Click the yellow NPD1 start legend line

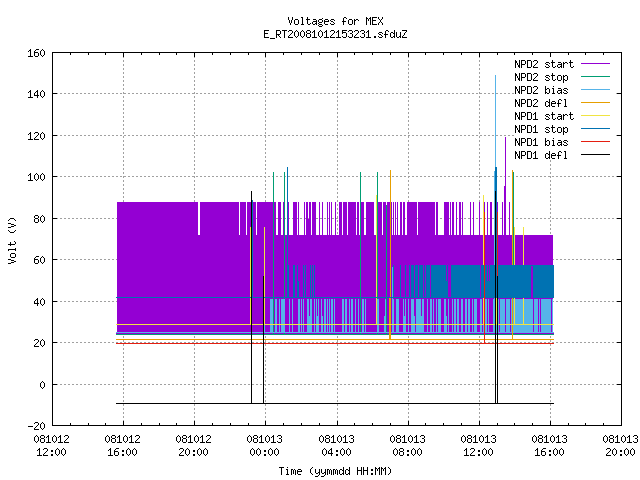(x=595, y=116)
